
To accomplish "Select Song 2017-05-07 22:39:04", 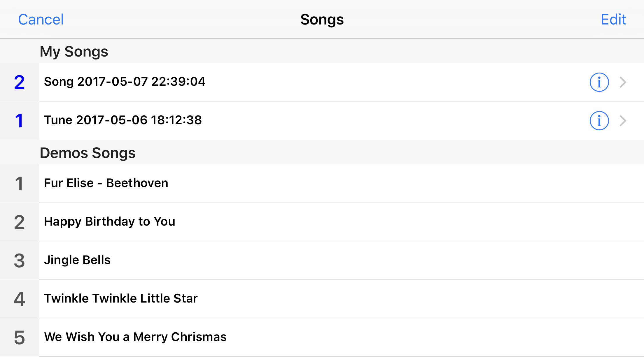I will point(125,82).
